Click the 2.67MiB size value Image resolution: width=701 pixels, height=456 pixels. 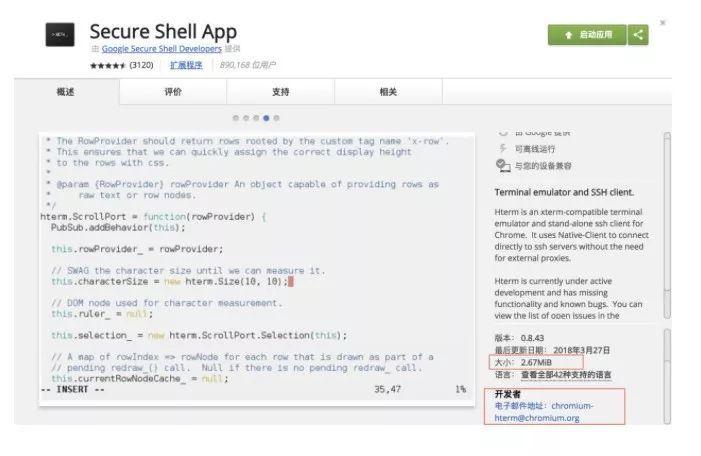tap(536, 362)
